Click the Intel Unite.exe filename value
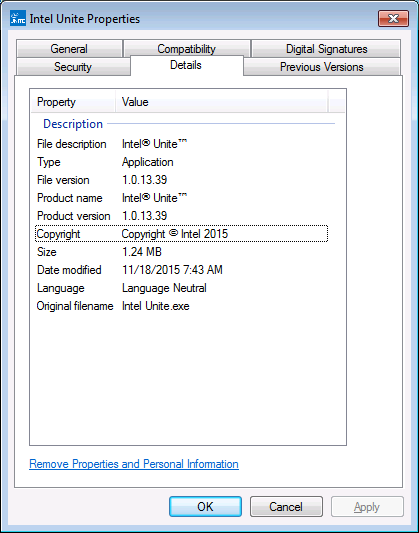The image size is (419, 533). pos(156,306)
